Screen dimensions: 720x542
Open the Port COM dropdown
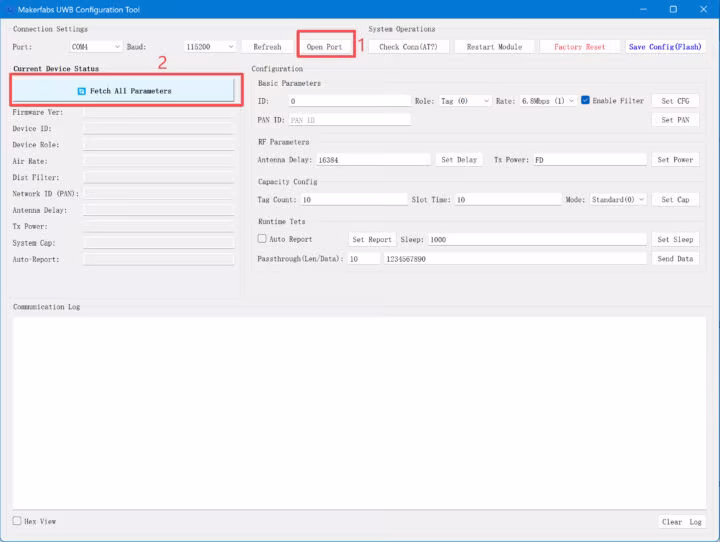pyautogui.click(x=96, y=47)
